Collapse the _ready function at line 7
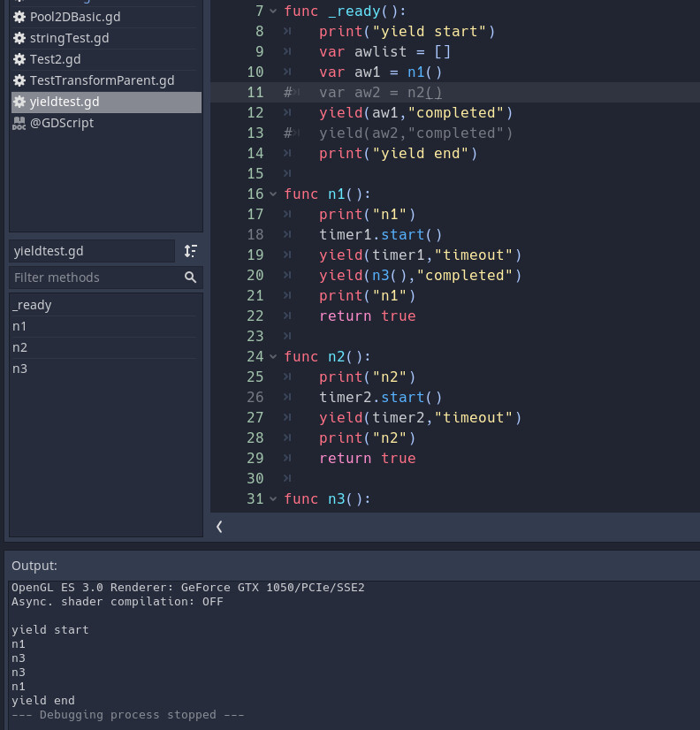Image resolution: width=700 pixels, height=730 pixels. (273, 11)
